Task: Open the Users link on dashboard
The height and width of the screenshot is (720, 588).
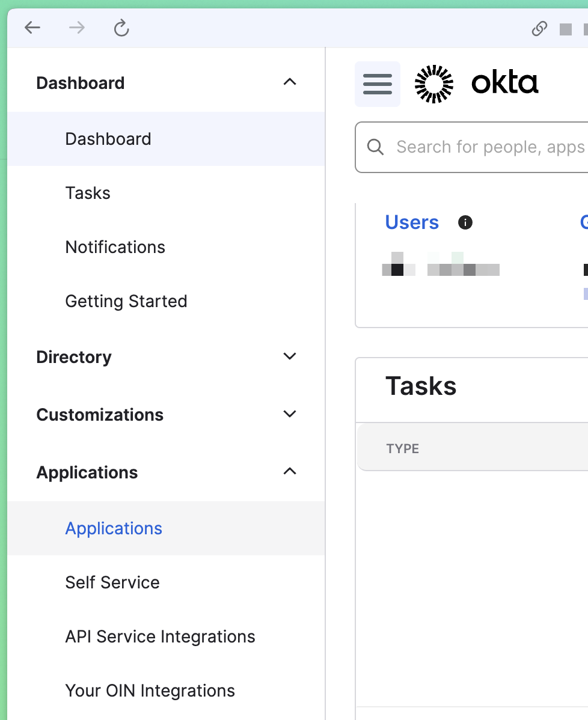Action: (x=412, y=222)
